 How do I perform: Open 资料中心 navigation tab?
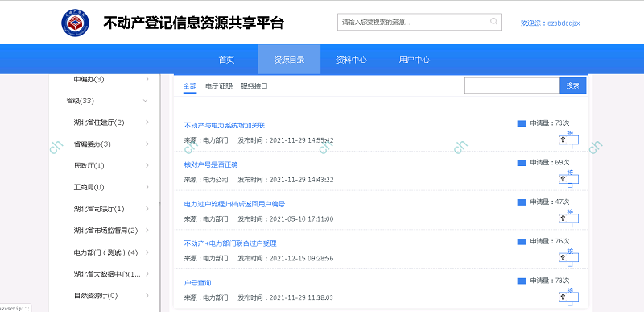tap(352, 60)
